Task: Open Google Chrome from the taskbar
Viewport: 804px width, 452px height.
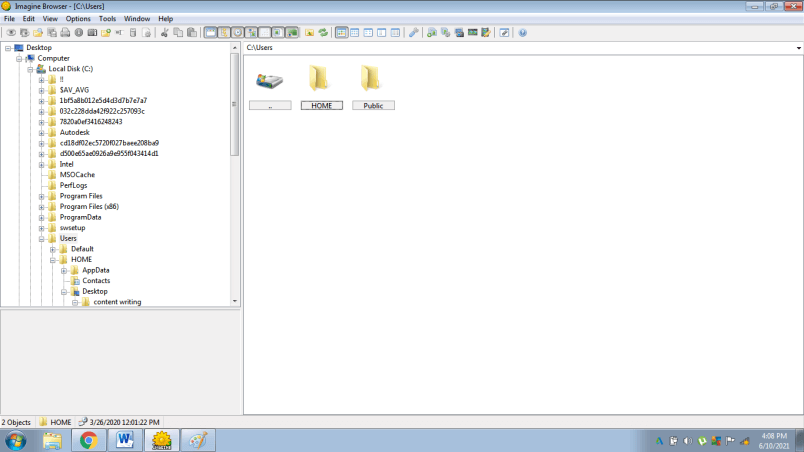Action: click(88, 440)
